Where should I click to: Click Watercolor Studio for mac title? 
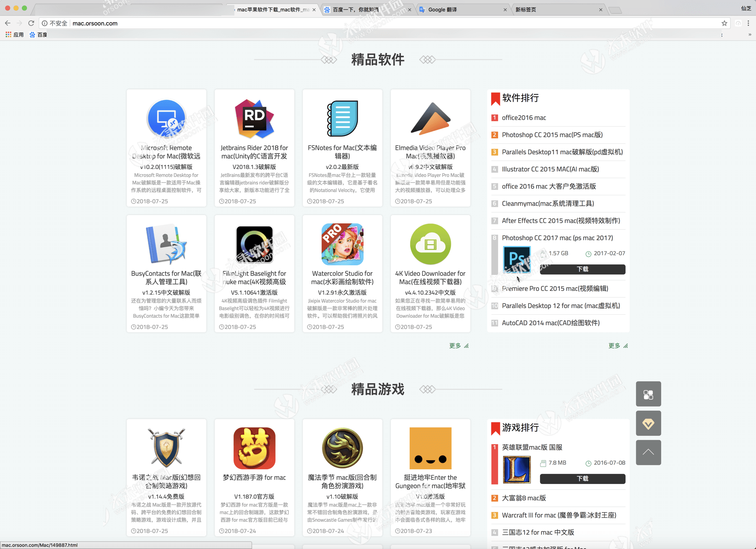click(x=343, y=278)
